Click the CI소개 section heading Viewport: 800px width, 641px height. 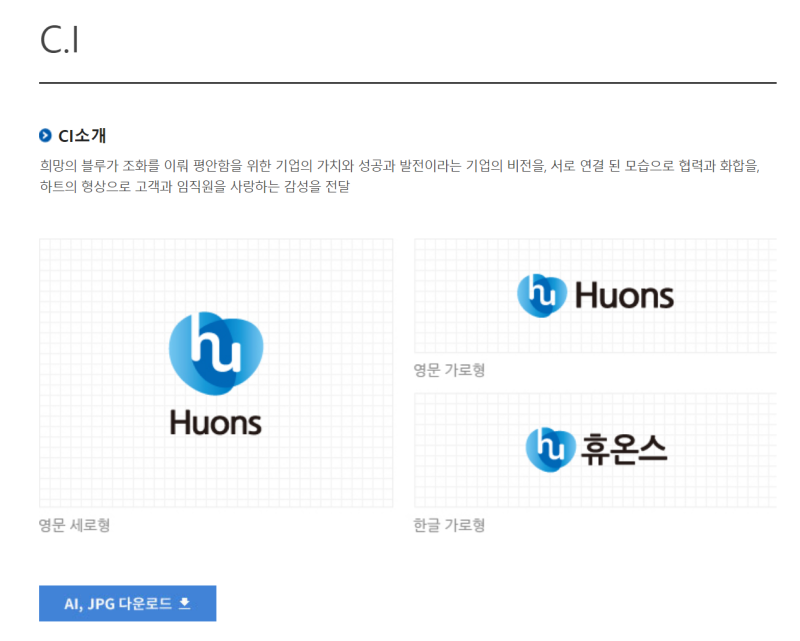click(82, 136)
